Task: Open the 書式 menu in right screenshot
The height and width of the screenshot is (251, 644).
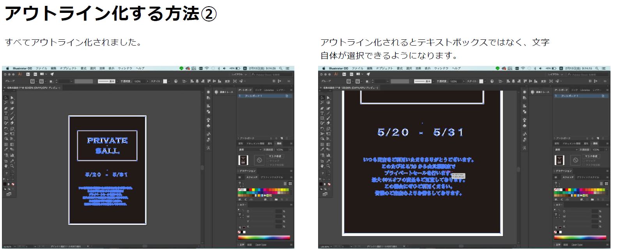Action: 399,68
